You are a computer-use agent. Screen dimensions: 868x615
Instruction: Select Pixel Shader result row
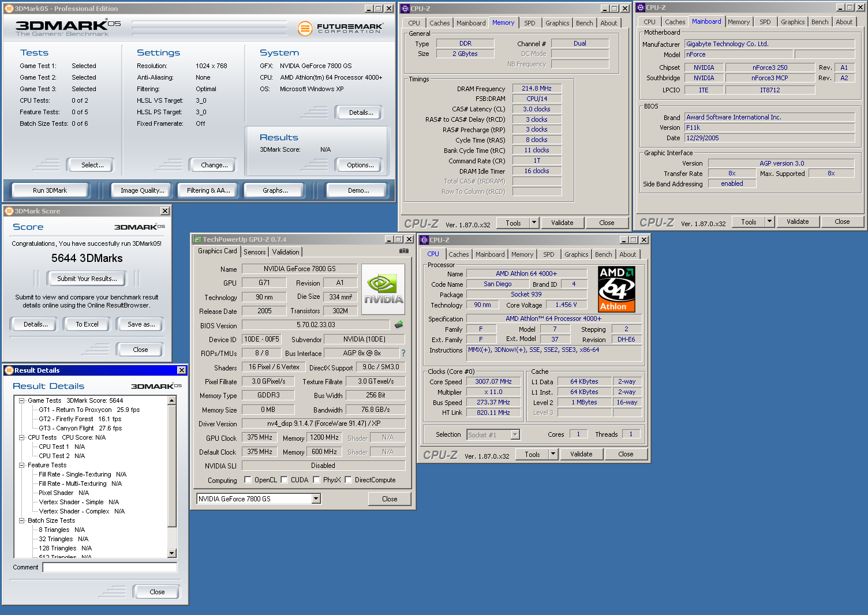[64, 493]
